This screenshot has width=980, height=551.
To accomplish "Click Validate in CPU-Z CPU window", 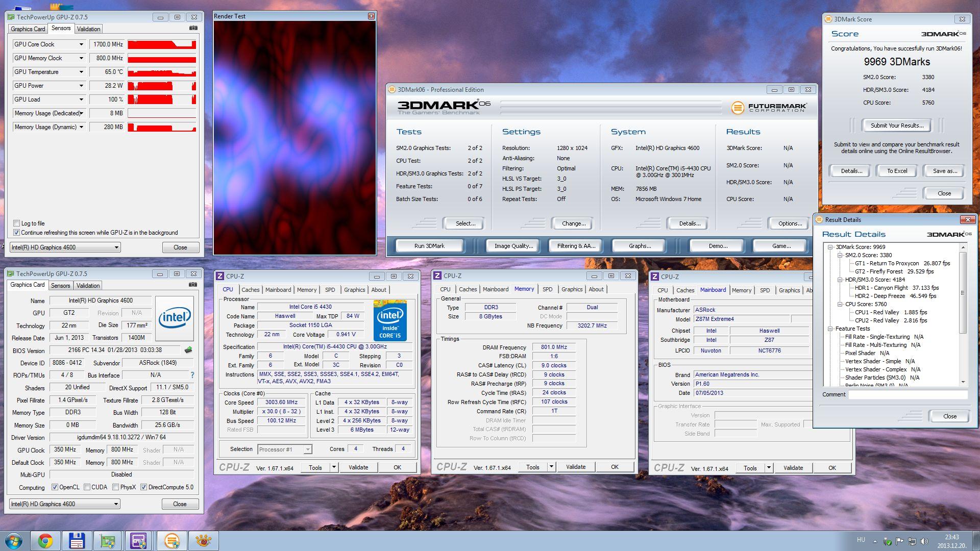I will (358, 467).
